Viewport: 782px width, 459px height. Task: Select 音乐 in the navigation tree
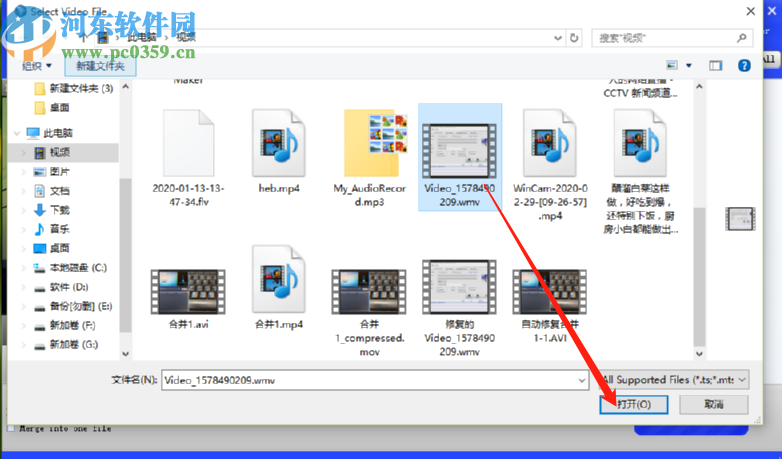51,229
